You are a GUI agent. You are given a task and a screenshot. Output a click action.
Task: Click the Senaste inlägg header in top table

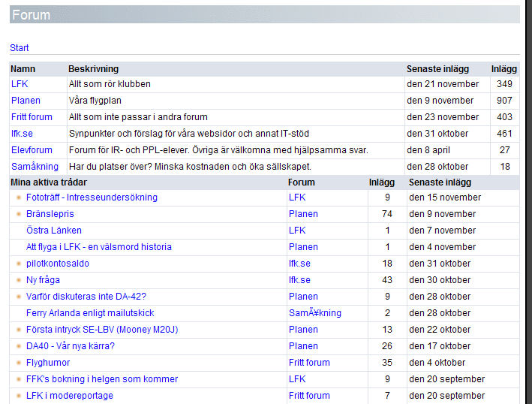coord(437,69)
